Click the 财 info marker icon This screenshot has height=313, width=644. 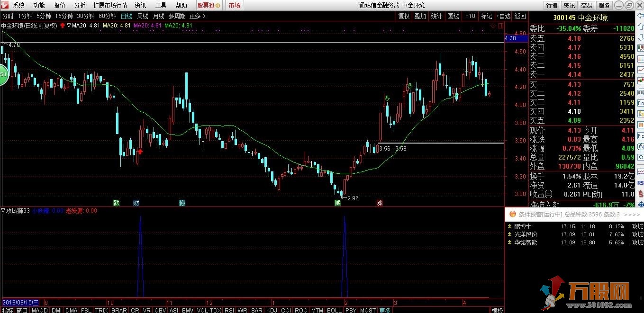tap(136, 203)
